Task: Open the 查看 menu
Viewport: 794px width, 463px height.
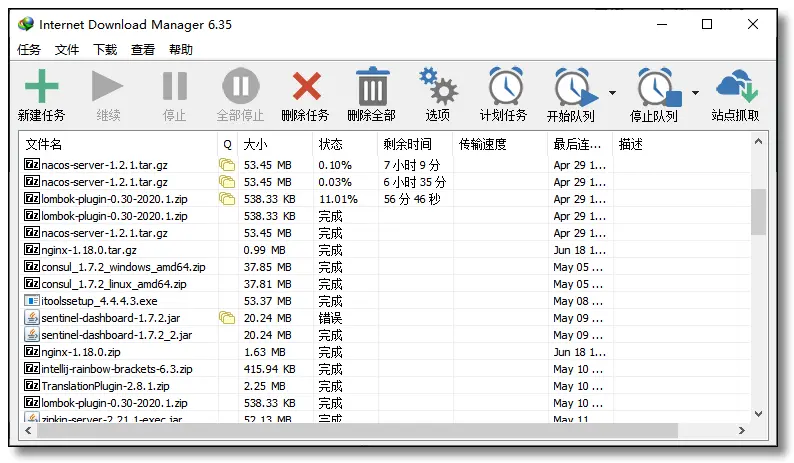Action: (x=143, y=50)
